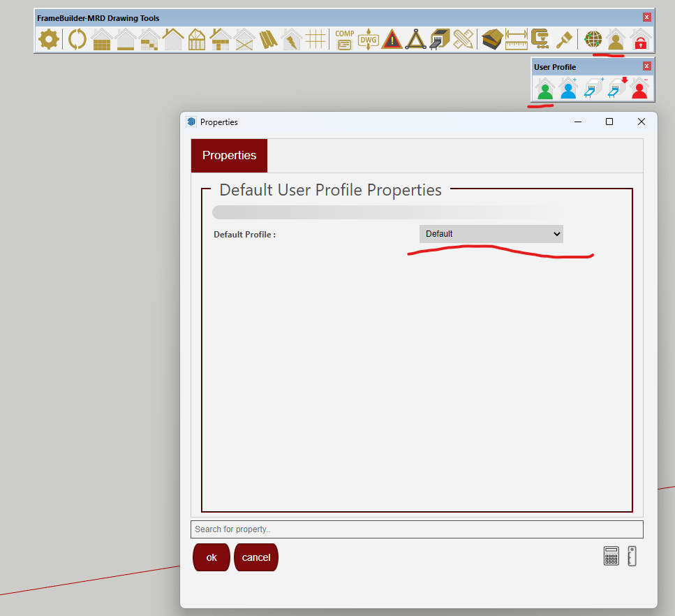This screenshot has width=675, height=616.
Task: Select the green user profile icon
Action: (x=544, y=89)
